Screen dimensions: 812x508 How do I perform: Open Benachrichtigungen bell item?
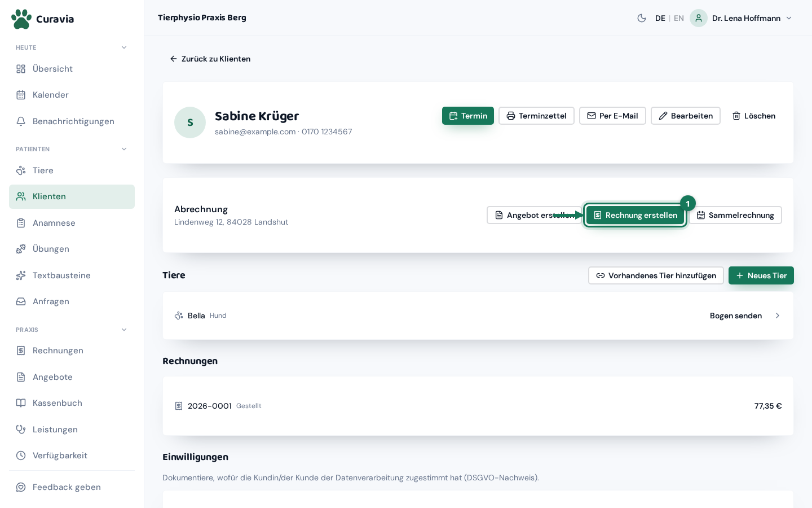click(72, 121)
